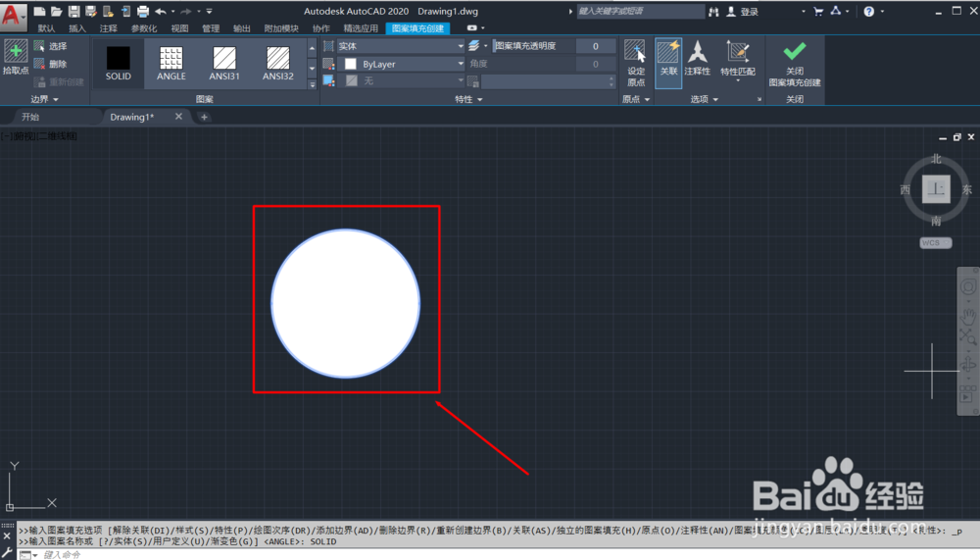Click the Redo arrow icon
980x560 pixels.
pos(185,11)
